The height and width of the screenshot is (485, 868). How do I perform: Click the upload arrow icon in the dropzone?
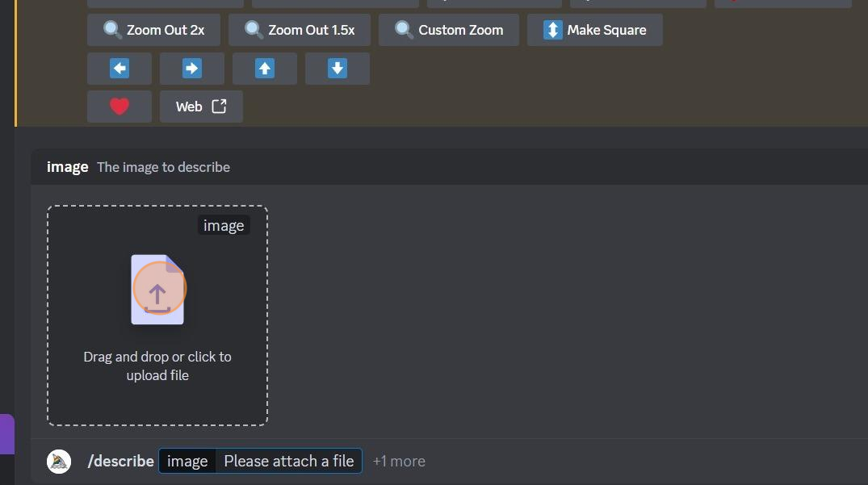click(x=157, y=290)
